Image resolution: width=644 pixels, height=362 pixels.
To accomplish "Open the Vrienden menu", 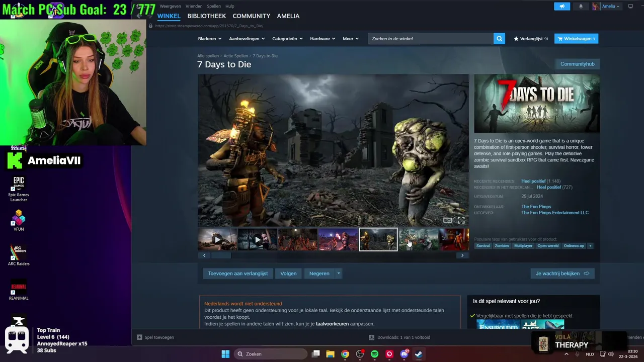I will tap(194, 7).
